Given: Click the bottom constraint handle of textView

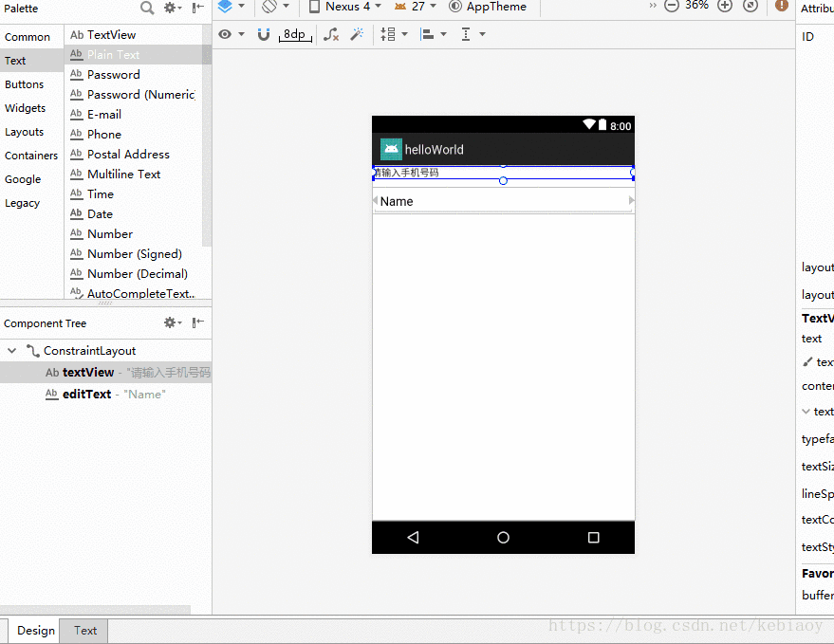Looking at the screenshot, I should (x=503, y=181).
